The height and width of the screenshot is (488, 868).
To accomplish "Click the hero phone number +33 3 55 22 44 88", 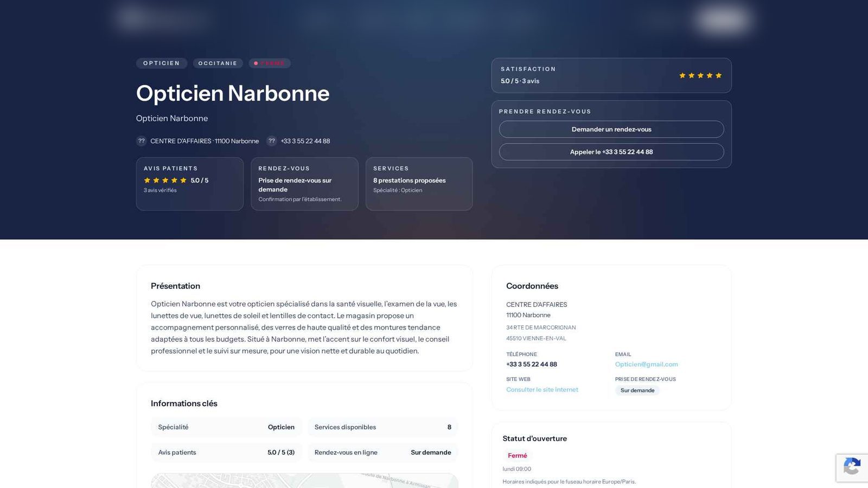I will tap(305, 141).
